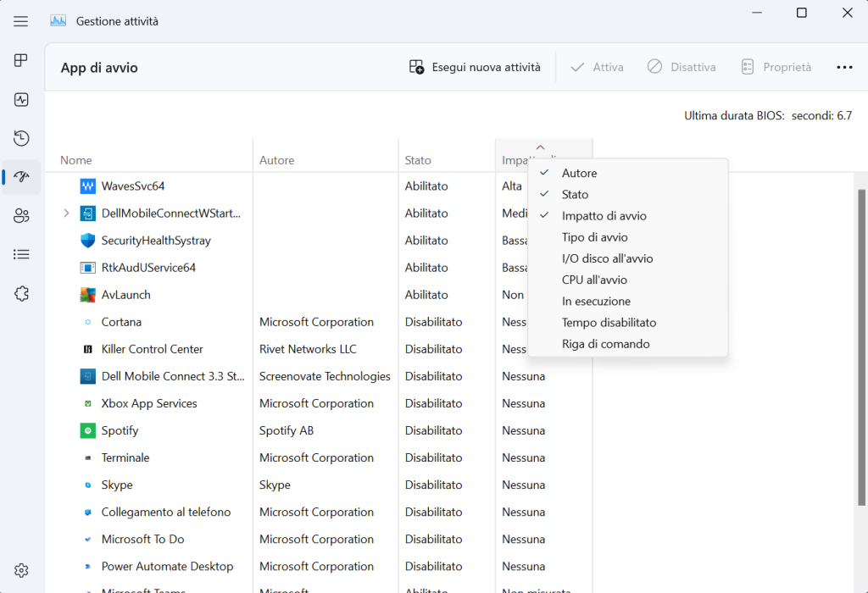Open the Processes page in sidebar
868x593 pixels.
pos(21,60)
